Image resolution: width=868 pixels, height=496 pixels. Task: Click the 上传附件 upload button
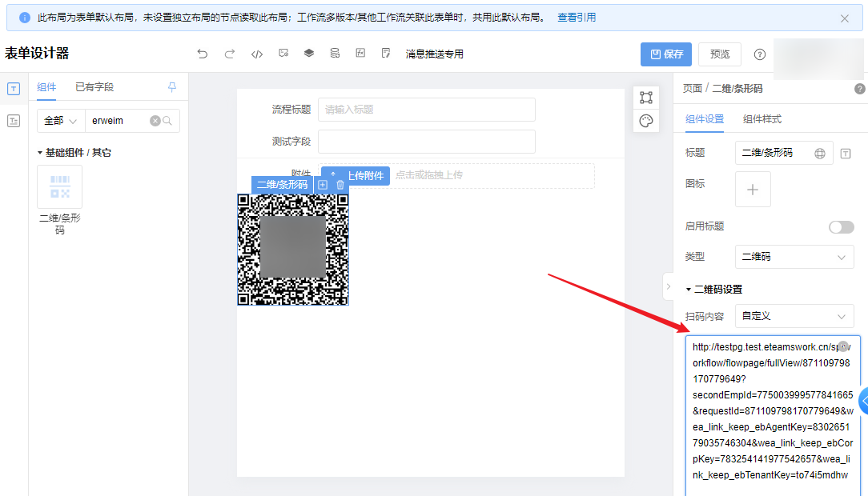click(x=356, y=176)
